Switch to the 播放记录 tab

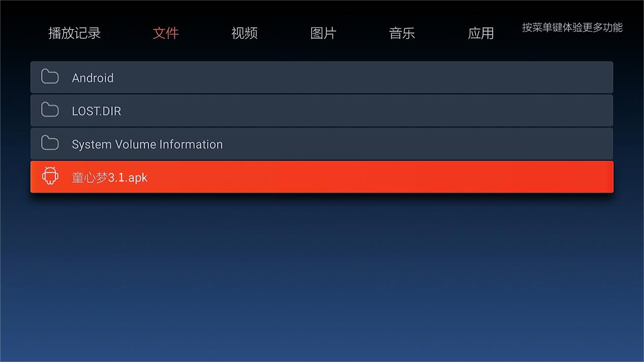coord(74,33)
